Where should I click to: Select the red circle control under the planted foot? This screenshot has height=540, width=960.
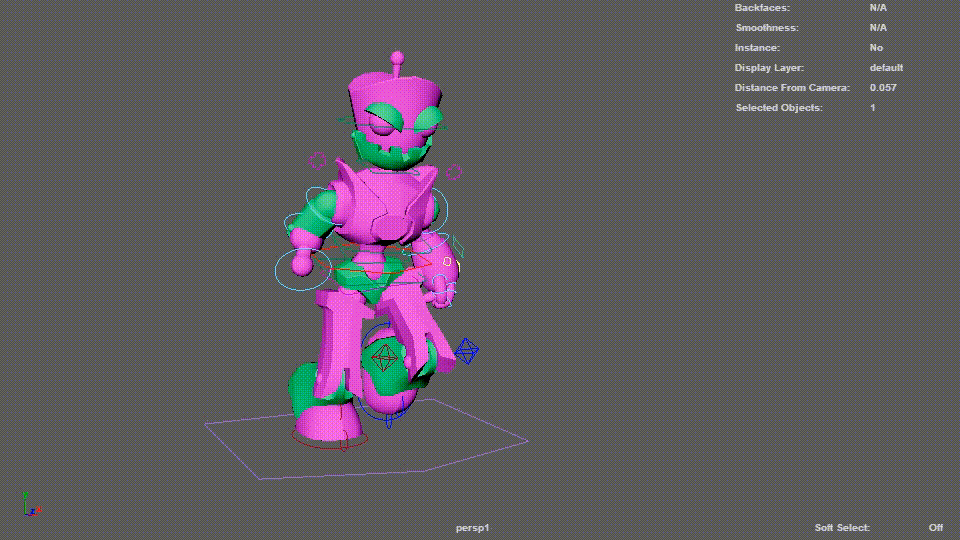pyautogui.click(x=329, y=439)
